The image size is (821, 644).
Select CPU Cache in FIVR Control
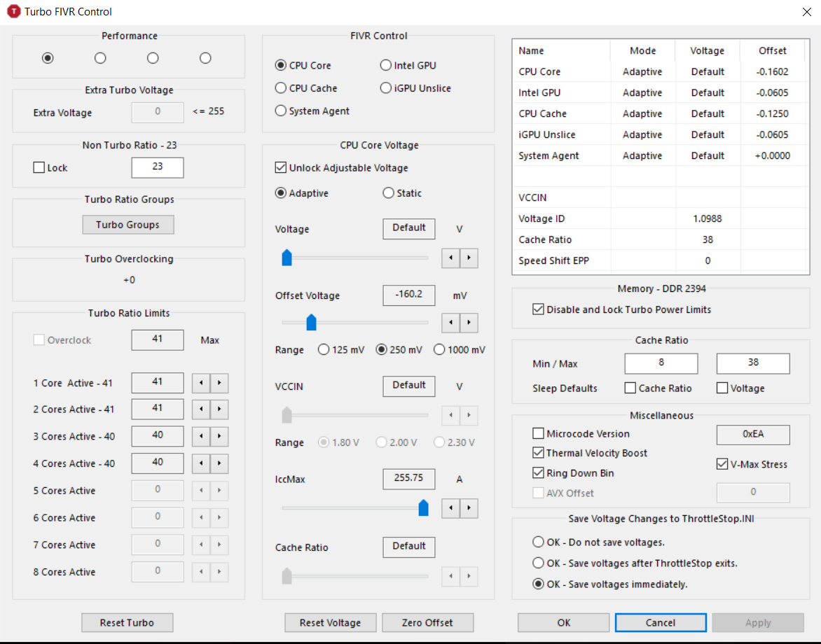pos(306,88)
